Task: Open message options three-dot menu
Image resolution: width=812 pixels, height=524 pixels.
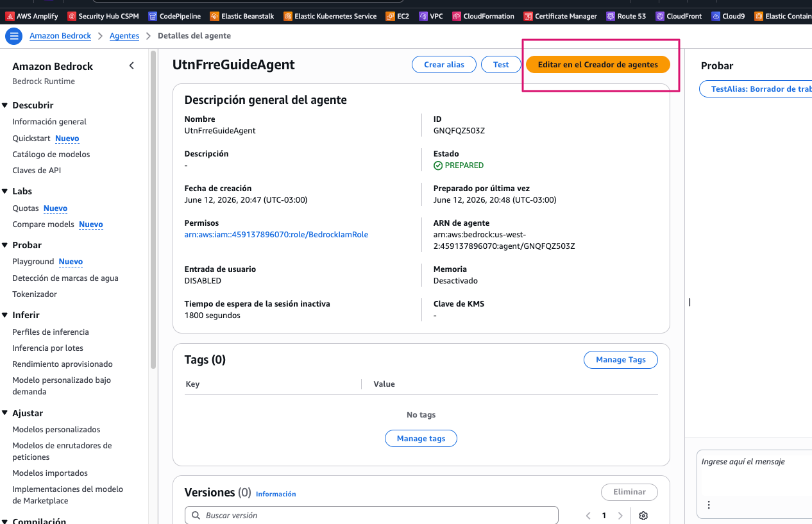Action: pyautogui.click(x=709, y=505)
